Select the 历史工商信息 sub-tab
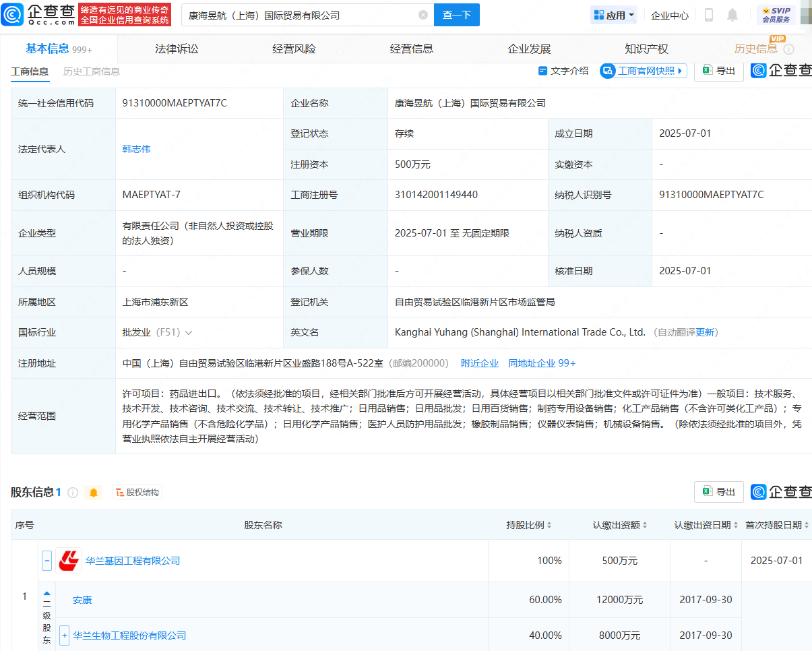The height and width of the screenshot is (651, 812). (92, 71)
